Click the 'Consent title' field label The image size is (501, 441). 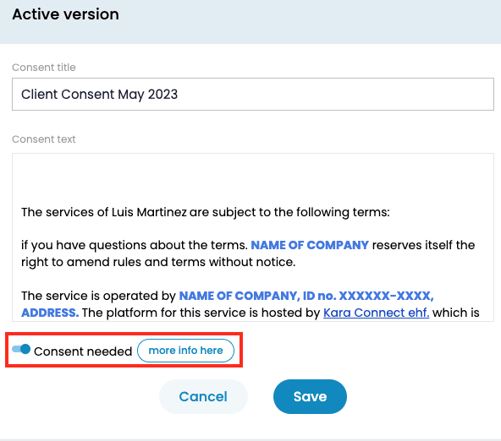44,67
